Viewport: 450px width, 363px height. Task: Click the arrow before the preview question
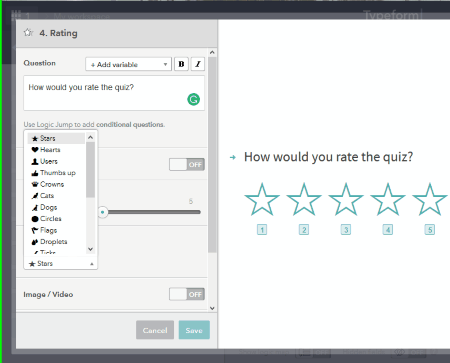[233, 157]
